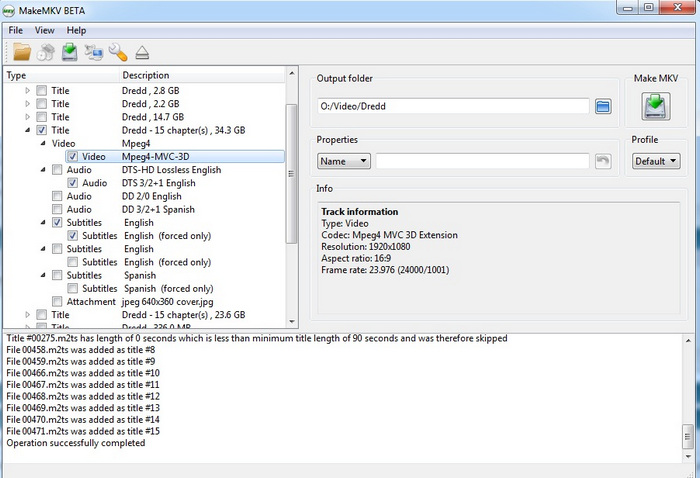Open the Name properties dropdown
This screenshot has height=478, width=700.
point(344,161)
